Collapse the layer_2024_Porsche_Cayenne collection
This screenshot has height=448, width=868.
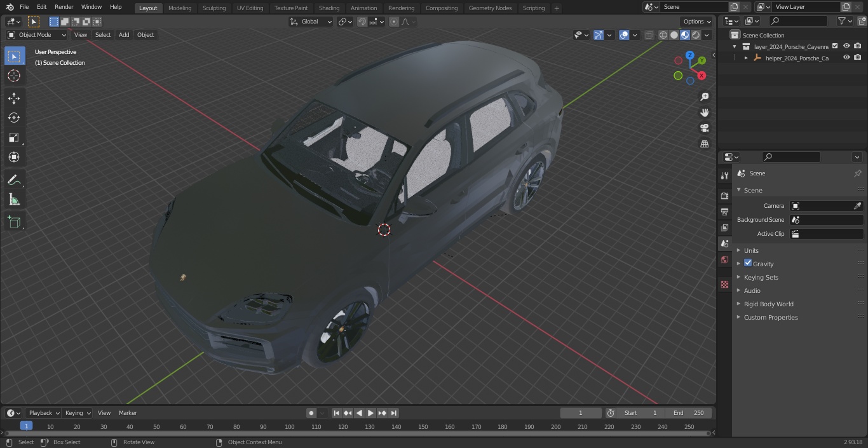[735, 46]
